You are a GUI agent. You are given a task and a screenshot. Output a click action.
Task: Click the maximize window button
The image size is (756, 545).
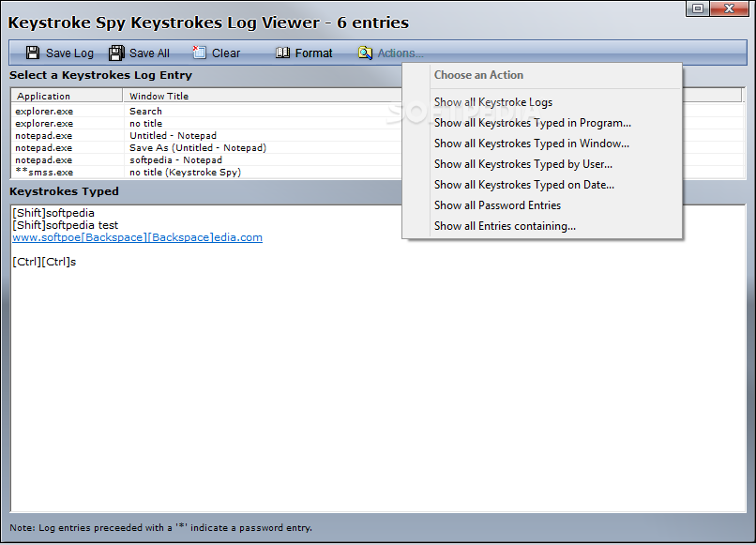698,8
